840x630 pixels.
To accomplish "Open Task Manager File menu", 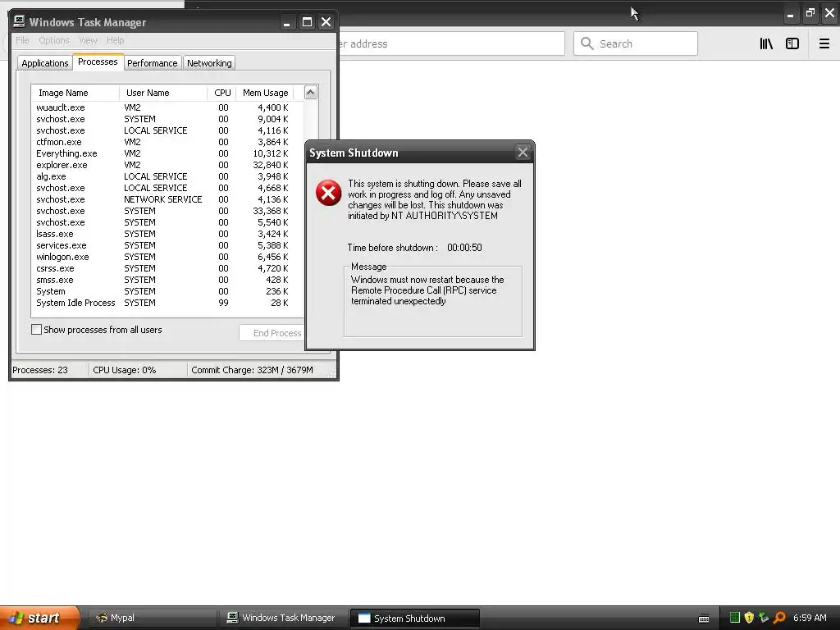I will (22, 40).
